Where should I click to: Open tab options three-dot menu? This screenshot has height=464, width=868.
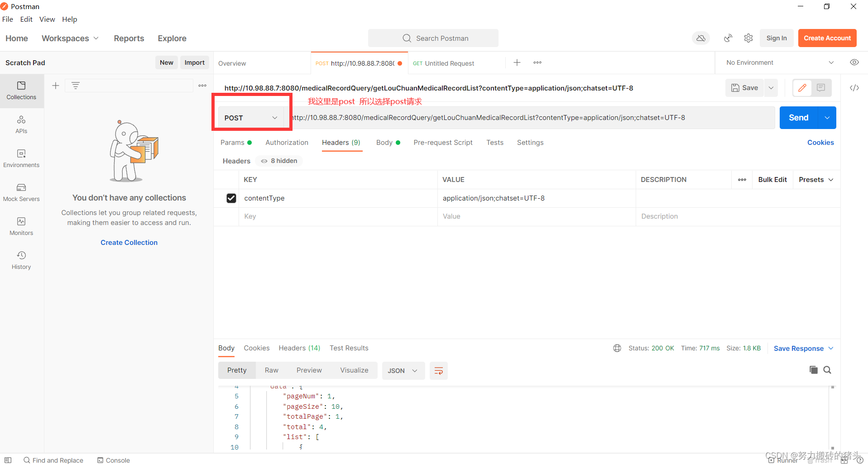pyautogui.click(x=537, y=62)
